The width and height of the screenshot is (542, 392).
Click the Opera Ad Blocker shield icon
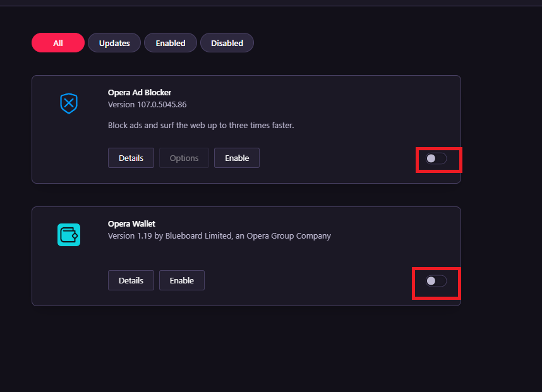pyautogui.click(x=68, y=104)
